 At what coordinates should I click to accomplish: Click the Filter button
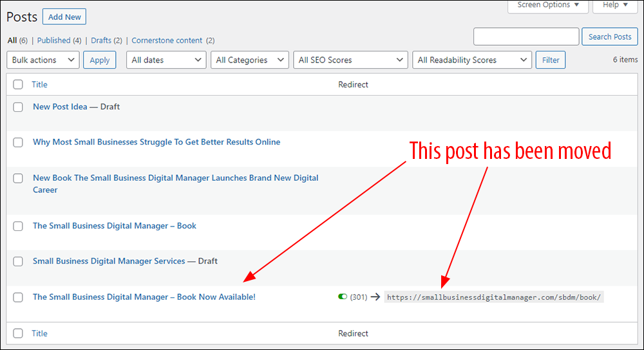coord(551,60)
